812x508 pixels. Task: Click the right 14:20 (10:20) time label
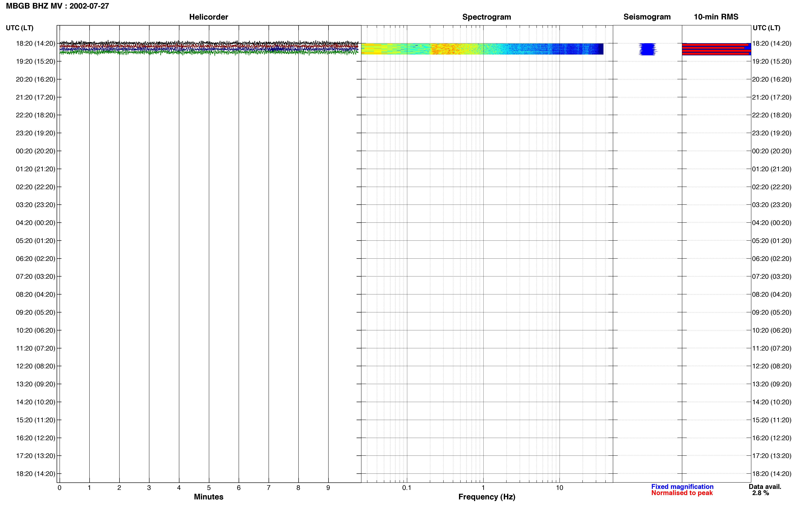click(772, 402)
